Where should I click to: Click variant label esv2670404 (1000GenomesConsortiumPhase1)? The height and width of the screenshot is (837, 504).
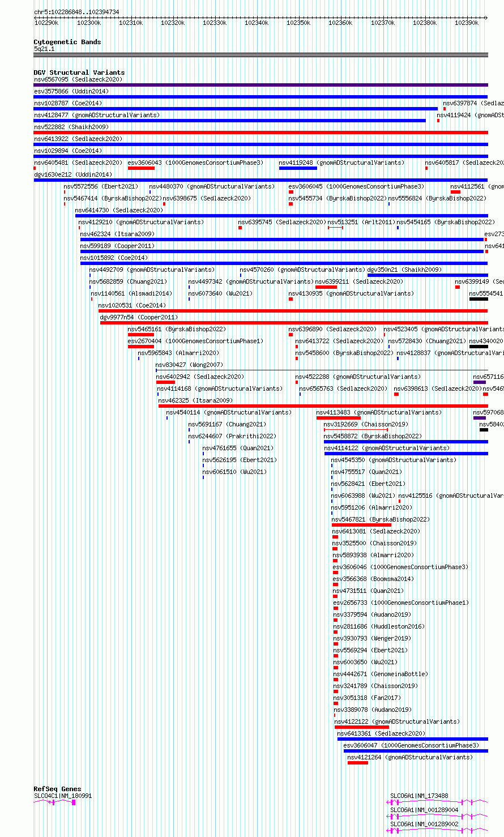[196, 341]
